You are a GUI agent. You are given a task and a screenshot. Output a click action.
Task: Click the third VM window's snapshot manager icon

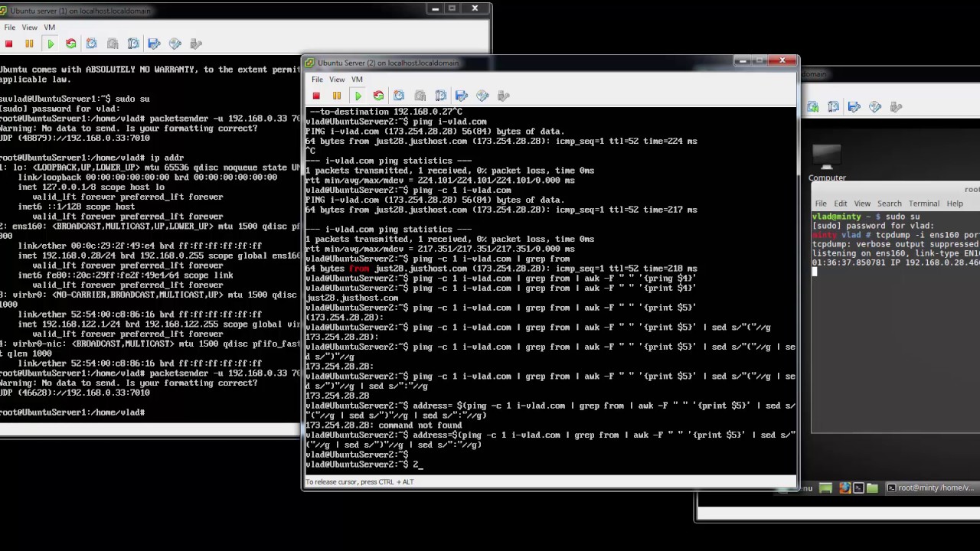tap(834, 107)
